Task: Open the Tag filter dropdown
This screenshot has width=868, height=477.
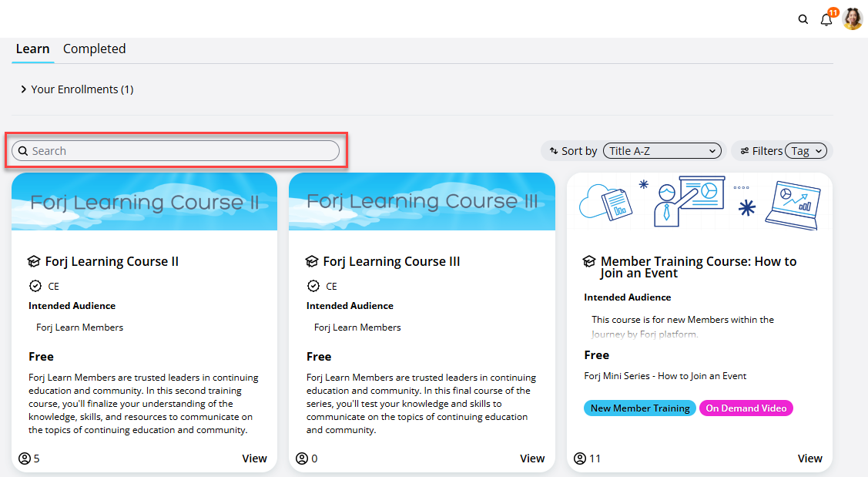Action: 806,151
